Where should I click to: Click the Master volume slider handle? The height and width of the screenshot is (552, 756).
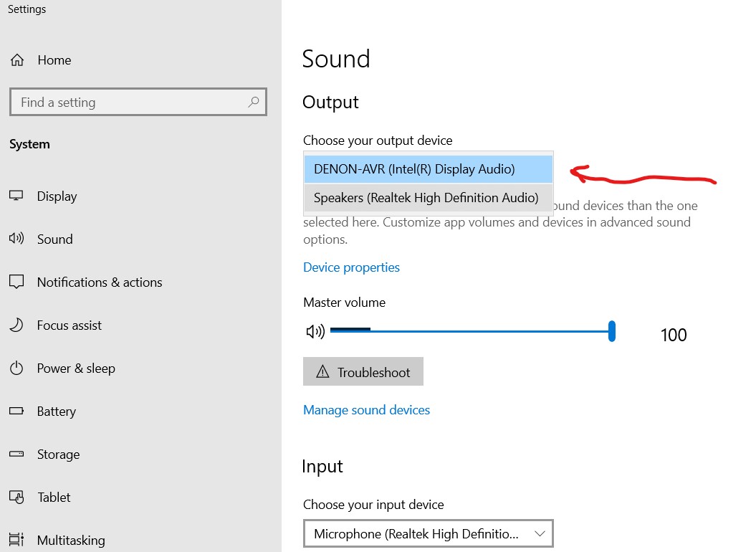tap(612, 331)
